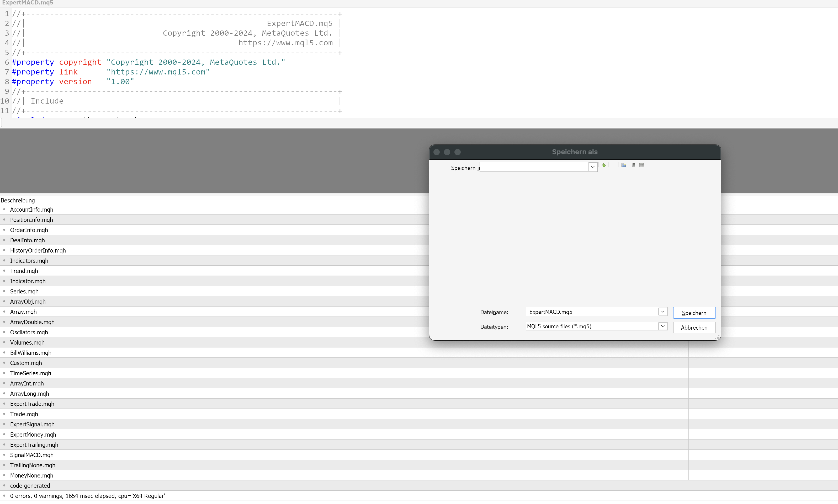This screenshot has width=838, height=504.
Task: Select the '0 errors, 0 warnings' result line
Action: [87, 496]
